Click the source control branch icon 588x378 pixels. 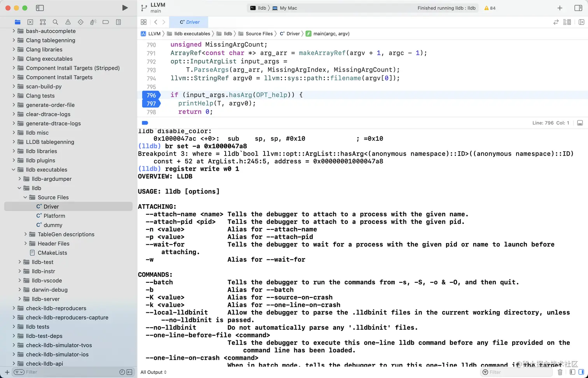(144, 8)
